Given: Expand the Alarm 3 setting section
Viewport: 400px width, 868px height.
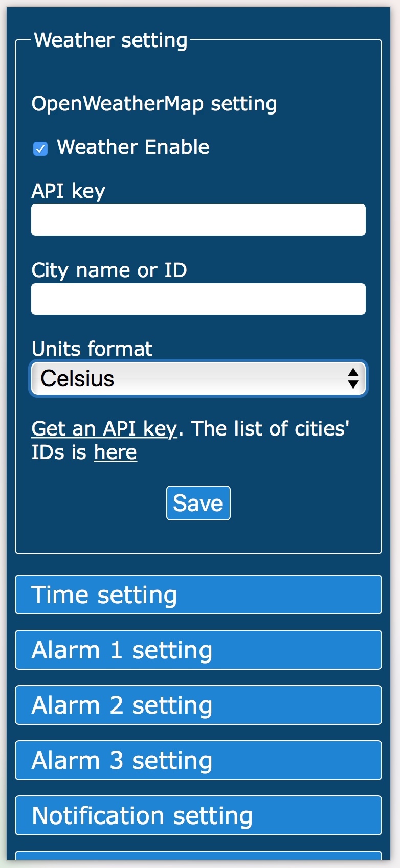Looking at the screenshot, I should coord(198,760).
